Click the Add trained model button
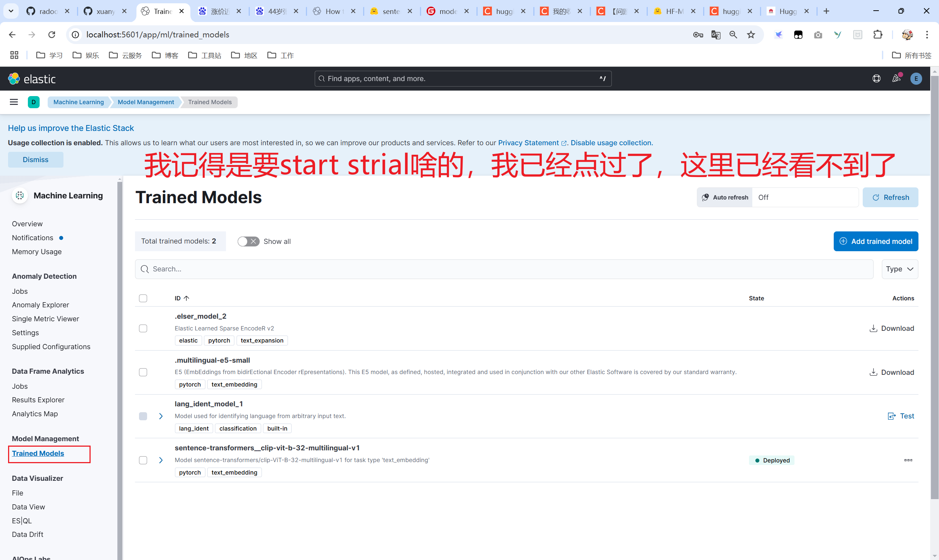 (x=876, y=242)
